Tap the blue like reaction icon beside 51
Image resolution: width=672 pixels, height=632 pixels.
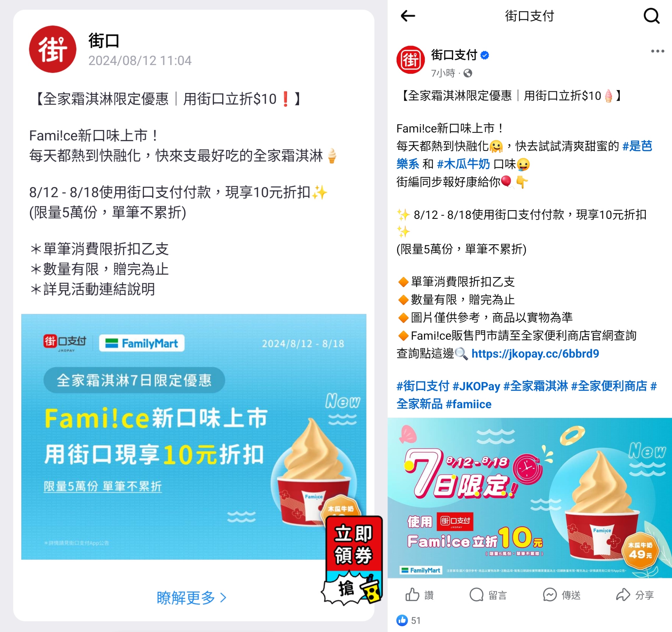click(402, 620)
